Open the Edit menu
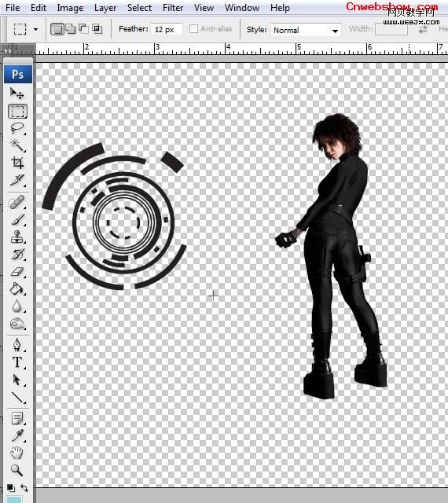The height and width of the screenshot is (503, 448). click(39, 8)
